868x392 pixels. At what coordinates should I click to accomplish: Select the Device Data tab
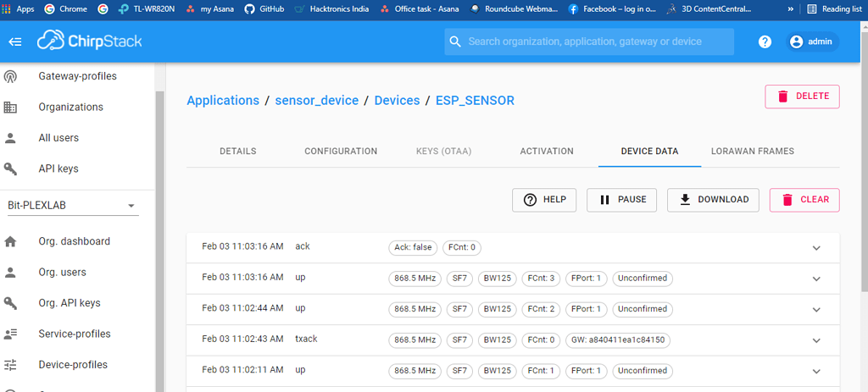[650, 152]
